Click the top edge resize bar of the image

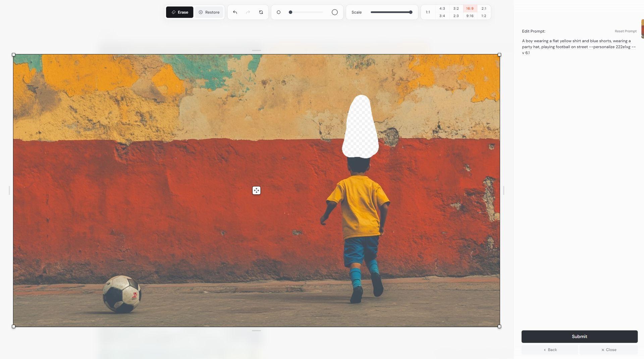point(256,51)
